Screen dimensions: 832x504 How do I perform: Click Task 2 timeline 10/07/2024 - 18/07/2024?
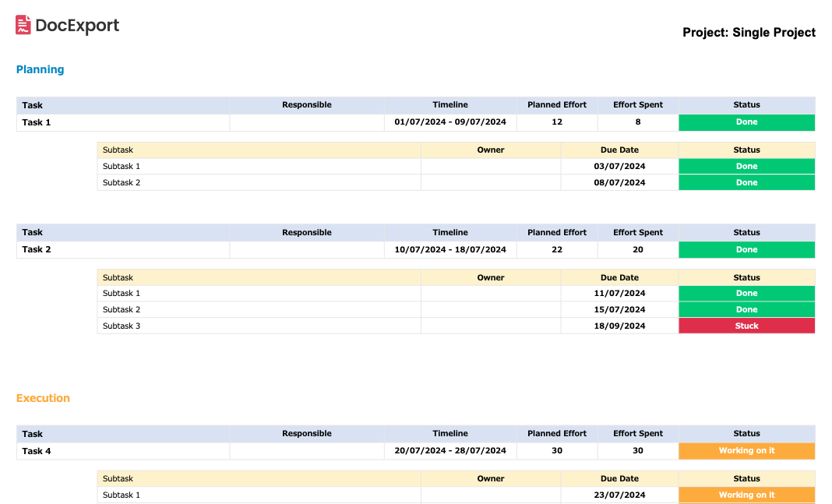(x=450, y=249)
